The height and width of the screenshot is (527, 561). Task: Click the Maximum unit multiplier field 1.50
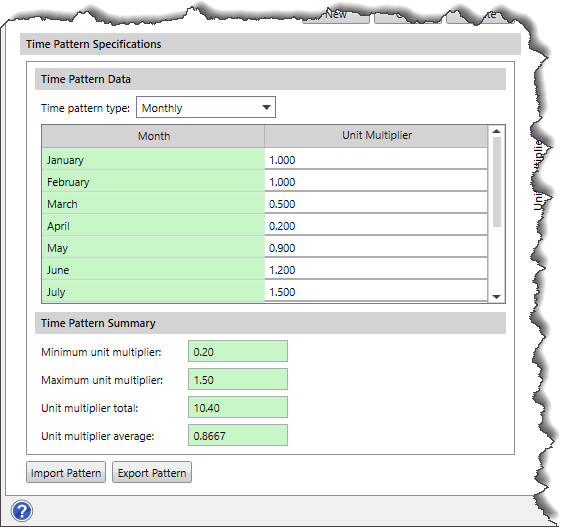(238, 379)
